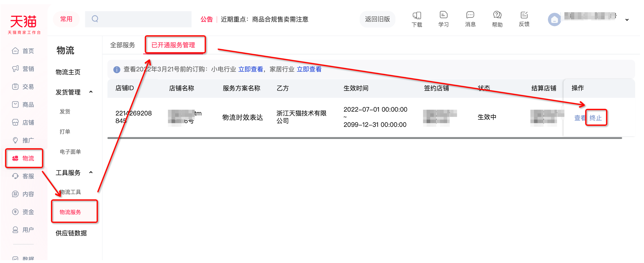The height and width of the screenshot is (263, 644).
Task: Open 物流工具 submenu item
Action: click(70, 192)
